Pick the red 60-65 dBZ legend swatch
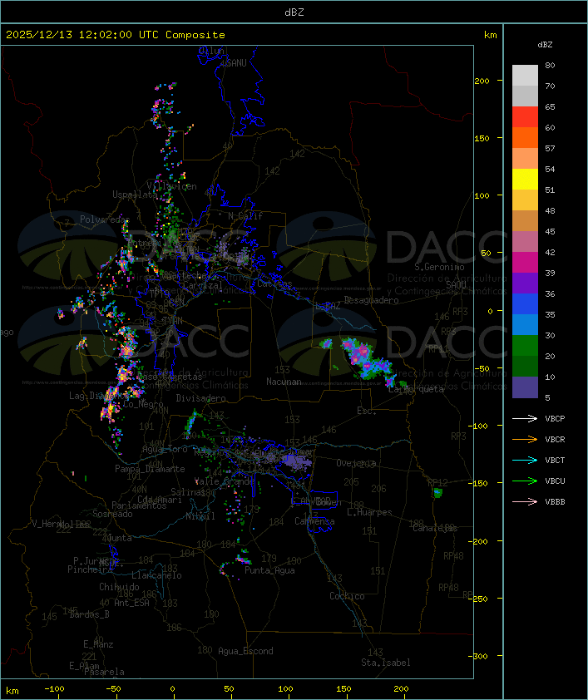Image resolution: width=588 pixels, height=700 pixels. [x=525, y=117]
